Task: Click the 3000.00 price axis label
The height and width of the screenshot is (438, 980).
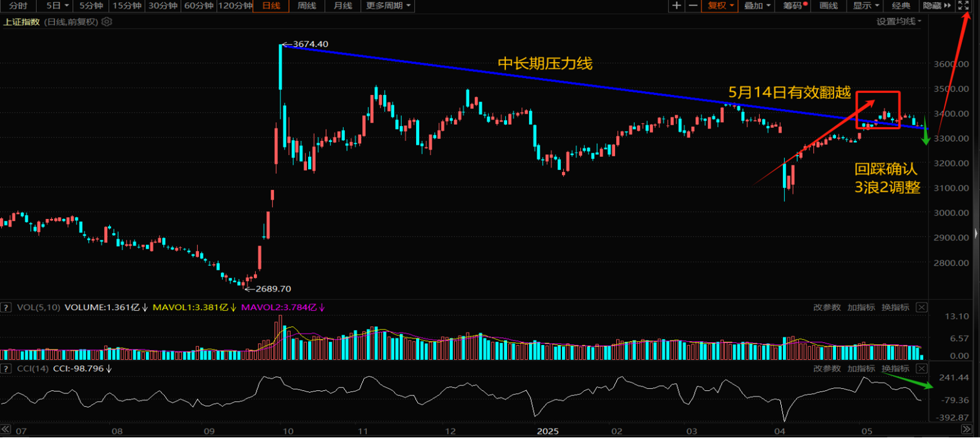Action: [950, 213]
